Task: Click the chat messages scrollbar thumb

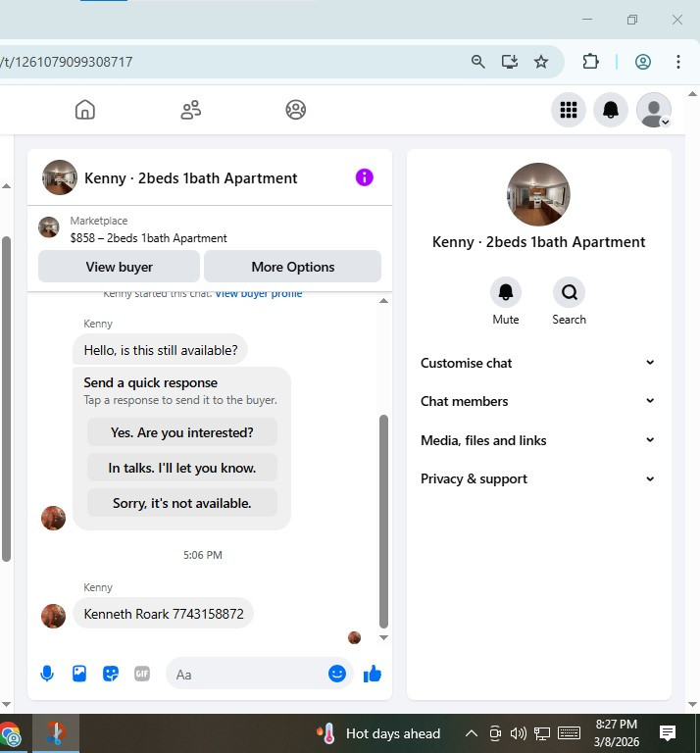Action: tap(383, 521)
